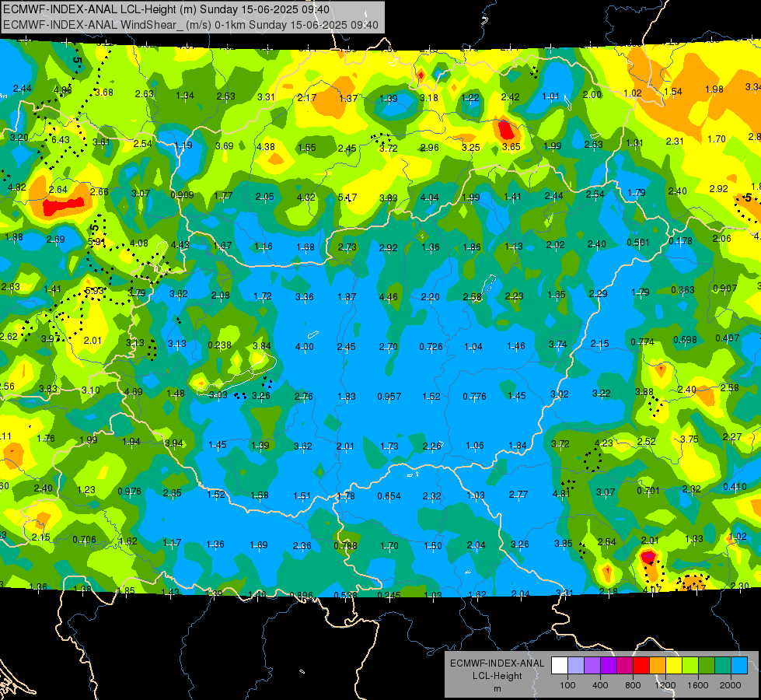This screenshot has height=700, width=761.
Task: Click the wind shear value 4.00
Action: (x=304, y=347)
